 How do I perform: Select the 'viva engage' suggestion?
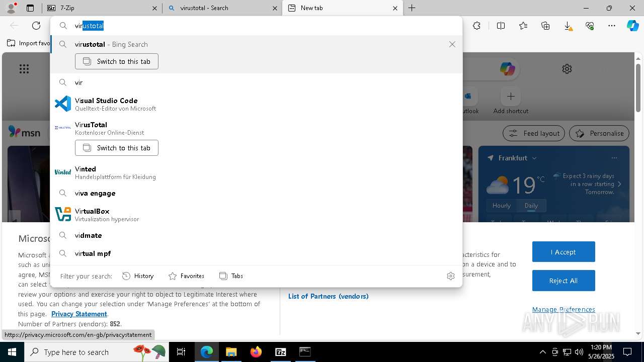pos(256,193)
